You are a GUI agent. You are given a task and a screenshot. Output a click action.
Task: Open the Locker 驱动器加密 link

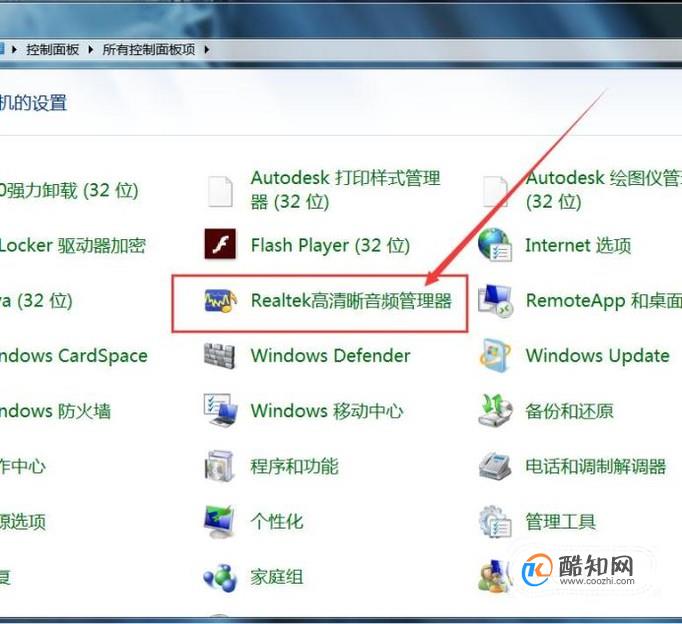click(x=73, y=246)
